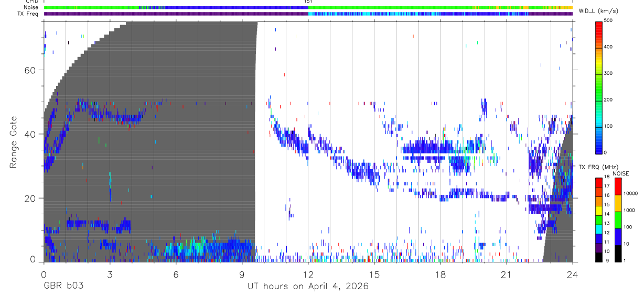
Task: Click the hour '12' label on time axis
Action: pos(308,274)
